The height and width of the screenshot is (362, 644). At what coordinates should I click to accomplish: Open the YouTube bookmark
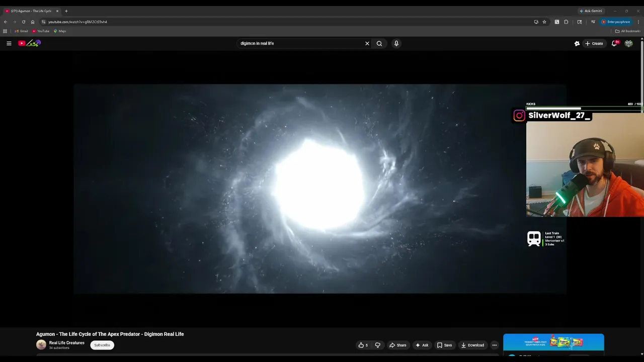click(41, 31)
